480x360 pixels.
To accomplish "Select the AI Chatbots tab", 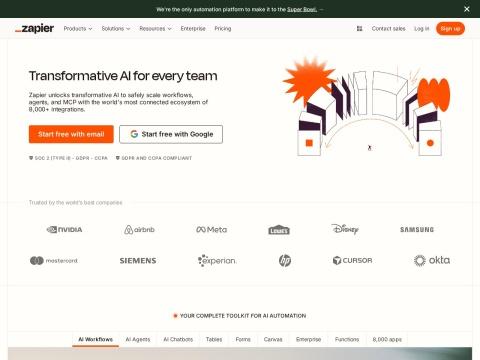I will pyautogui.click(x=178, y=339).
